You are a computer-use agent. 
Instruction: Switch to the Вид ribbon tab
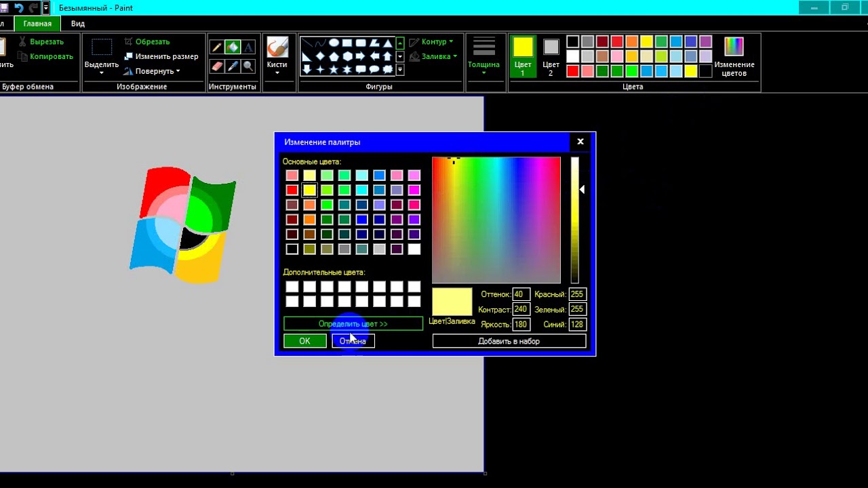78,24
